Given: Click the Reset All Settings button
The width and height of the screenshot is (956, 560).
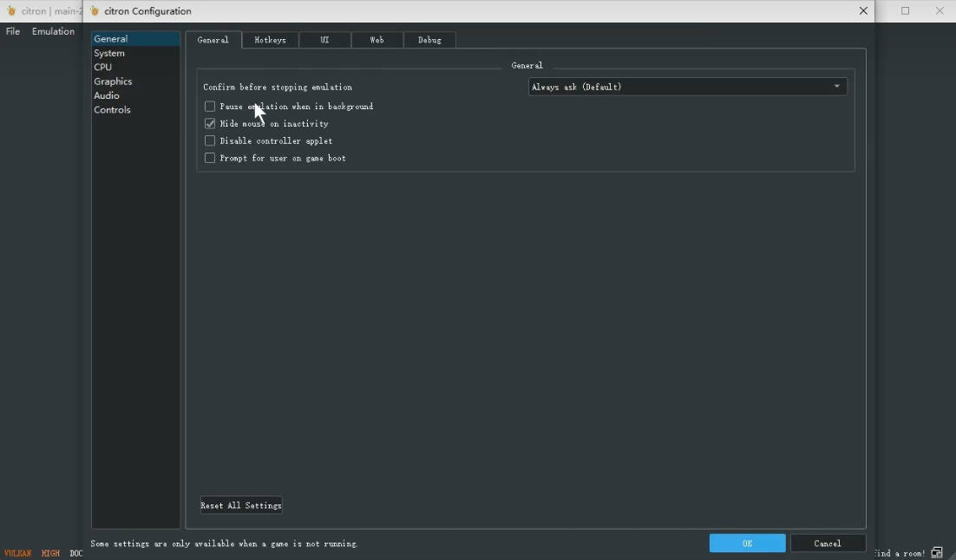Looking at the screenshot, I should pyautogui.click(x=241, y=505).
